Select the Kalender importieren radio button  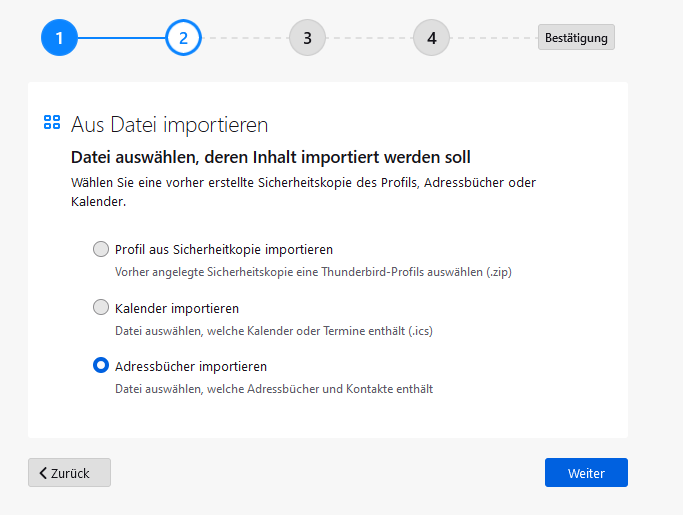coord(101,307)
